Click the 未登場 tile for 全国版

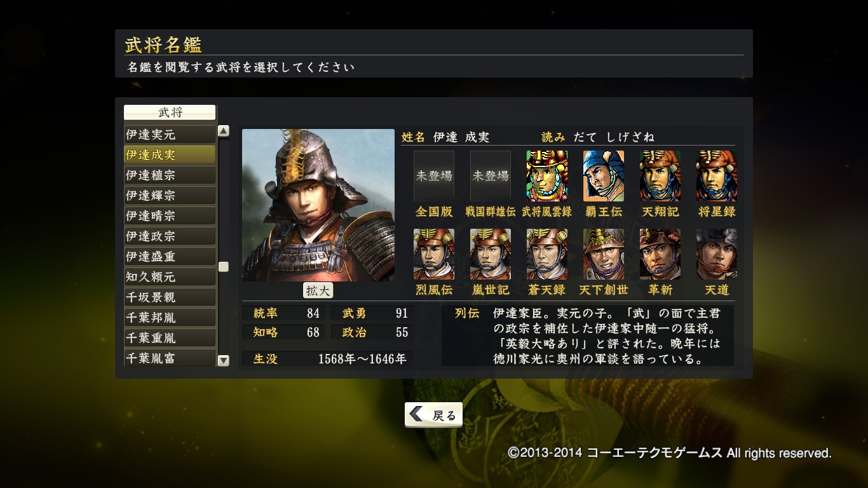434,176
